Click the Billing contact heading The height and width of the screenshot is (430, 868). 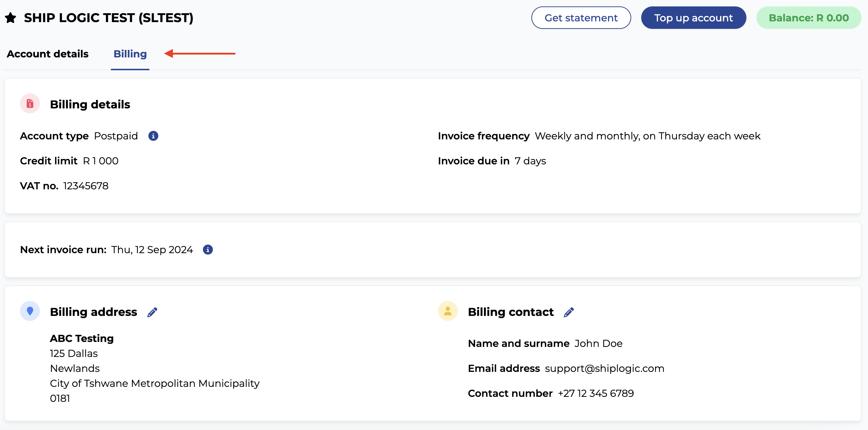tap(511, 312)
